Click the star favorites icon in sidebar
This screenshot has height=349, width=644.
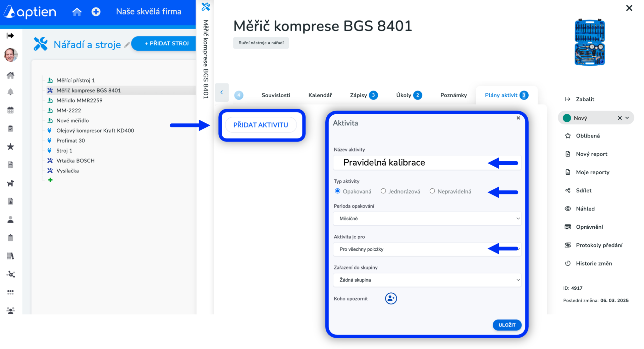11,147
